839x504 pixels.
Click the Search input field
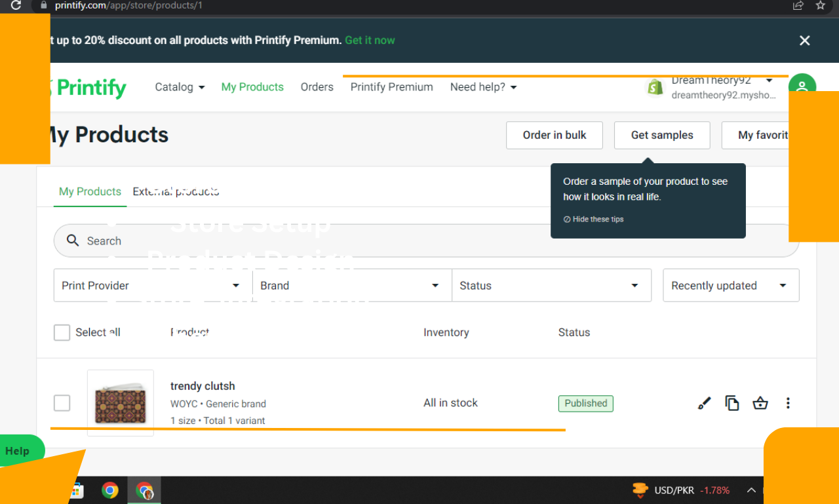point(262,241)
